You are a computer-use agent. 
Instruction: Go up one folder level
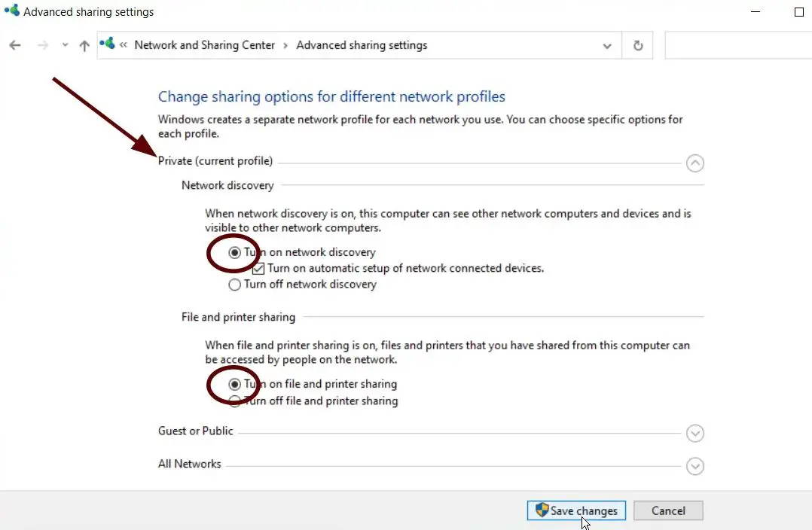pyautogui.click(x=84, y=46)
